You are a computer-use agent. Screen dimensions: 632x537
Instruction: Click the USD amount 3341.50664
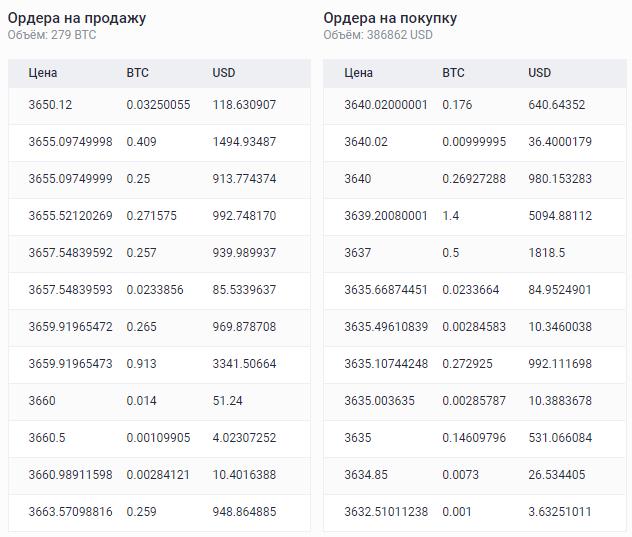pos(244,364)
